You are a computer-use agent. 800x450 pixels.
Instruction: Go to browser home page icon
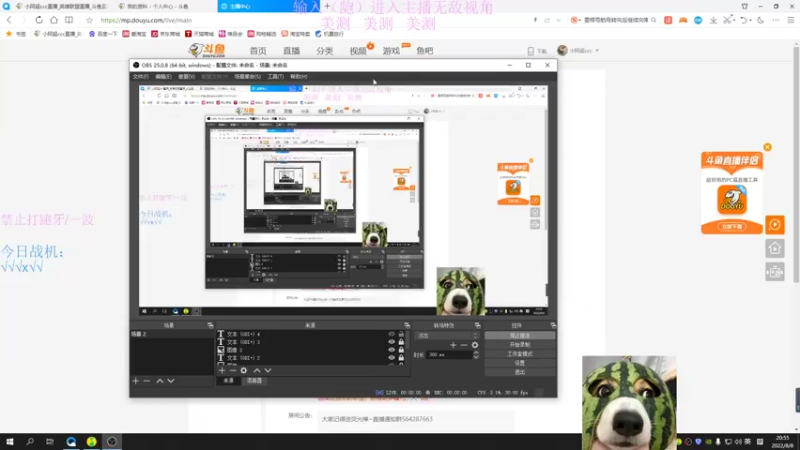[x=54, y=20]
